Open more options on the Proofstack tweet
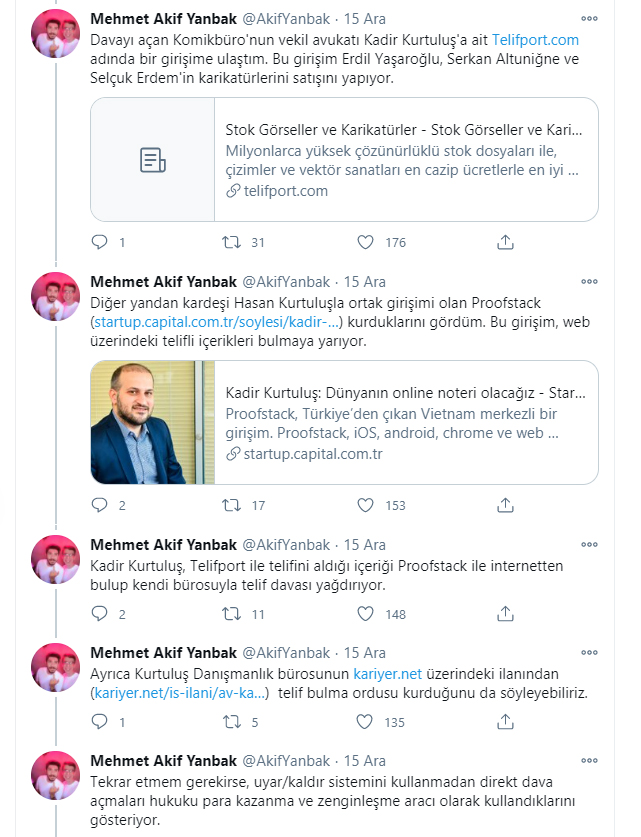The image size is (641, 837). (x=589, y=282)
